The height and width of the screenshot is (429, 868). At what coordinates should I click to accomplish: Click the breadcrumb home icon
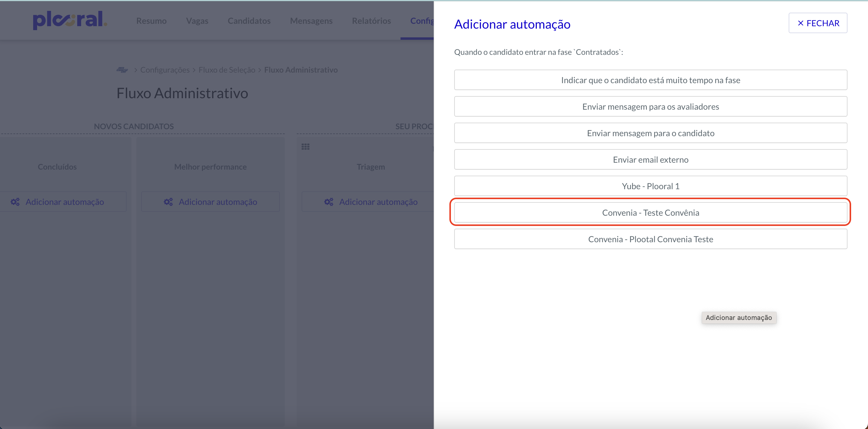[122, 70]
